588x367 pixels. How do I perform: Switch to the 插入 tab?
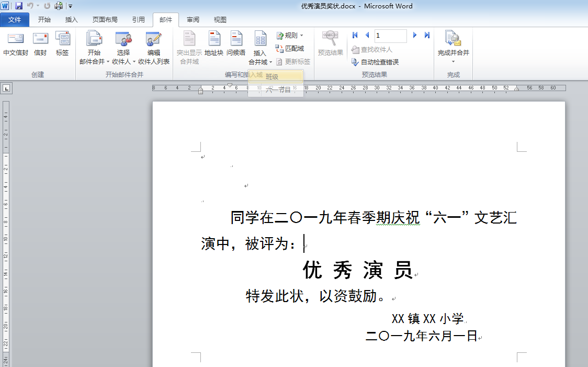coord(71,19)
